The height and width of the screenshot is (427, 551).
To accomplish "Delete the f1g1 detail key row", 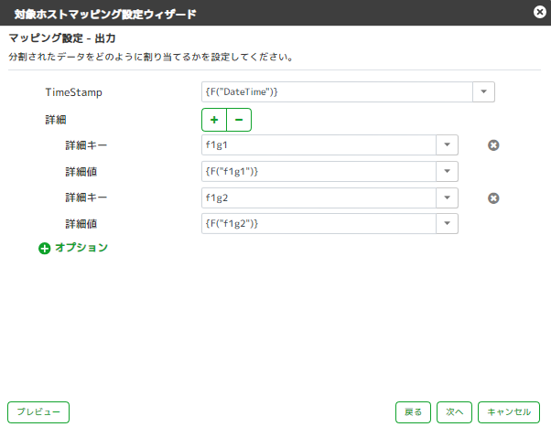I will coord(493,145).
